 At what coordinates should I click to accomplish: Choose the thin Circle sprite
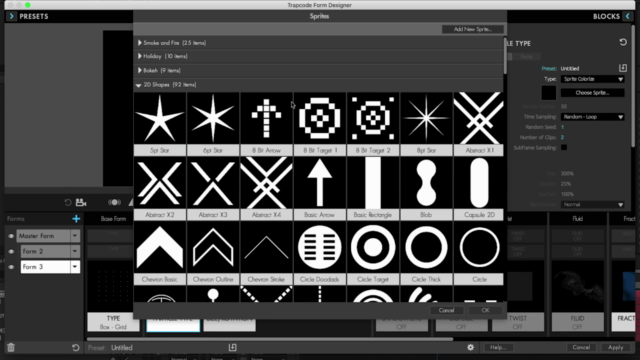click(x=479, y=253)
